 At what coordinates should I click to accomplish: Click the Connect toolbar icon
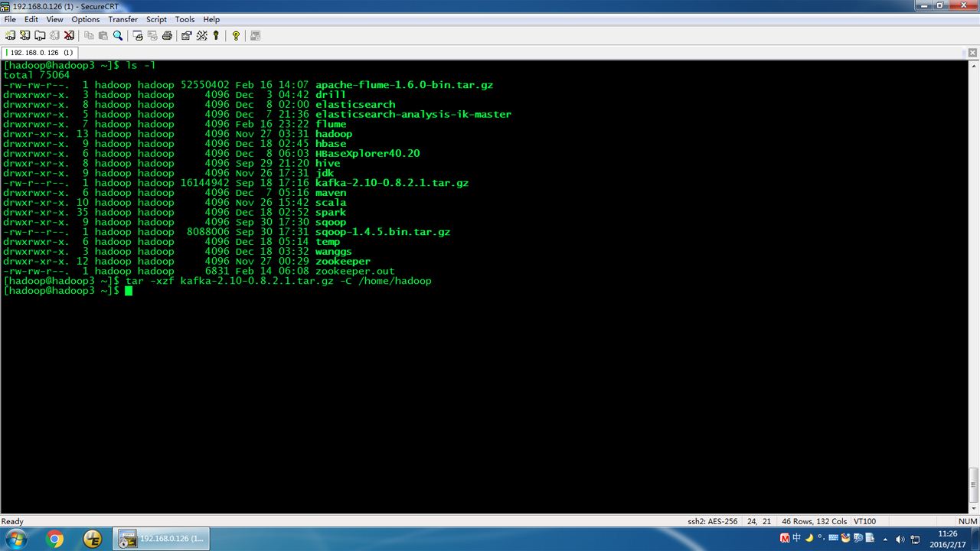coord(10,35)
